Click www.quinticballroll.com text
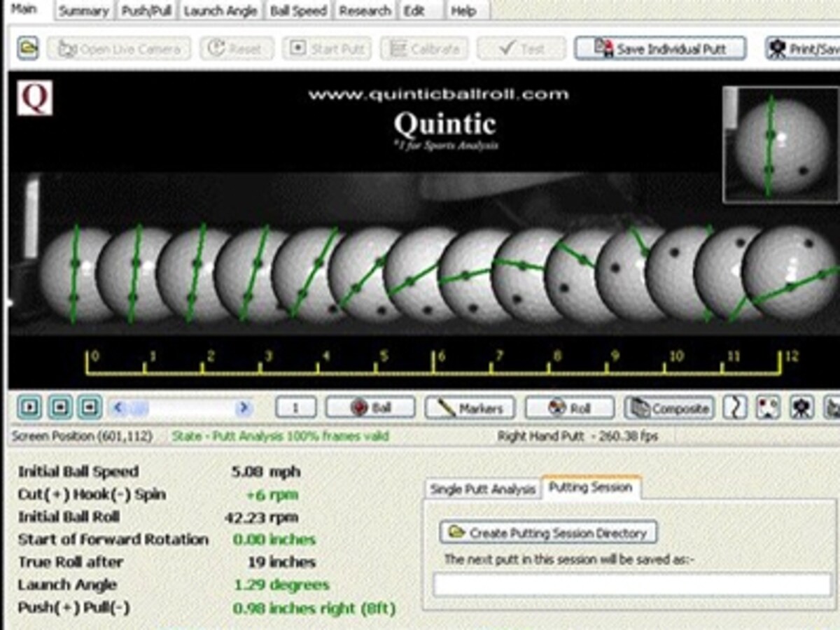Image resolution: width=840 pixels, height=630 pixels. click(x=438, y=94)
